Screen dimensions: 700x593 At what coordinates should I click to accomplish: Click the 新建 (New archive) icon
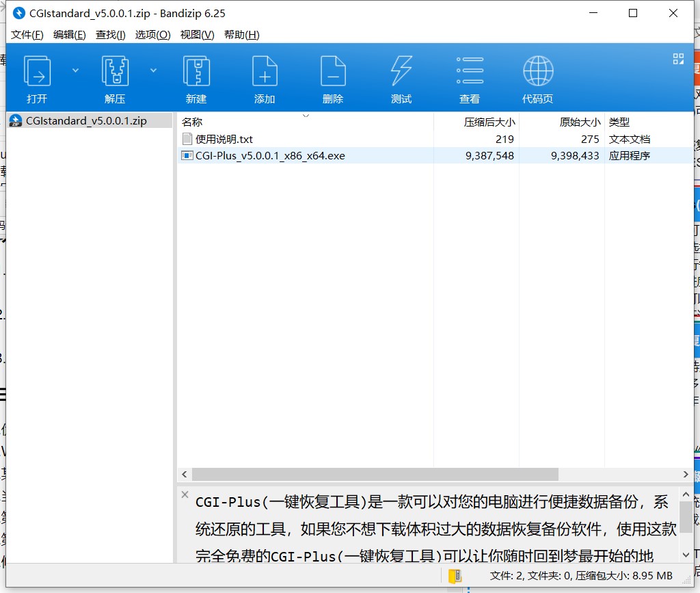click(196, 70)
